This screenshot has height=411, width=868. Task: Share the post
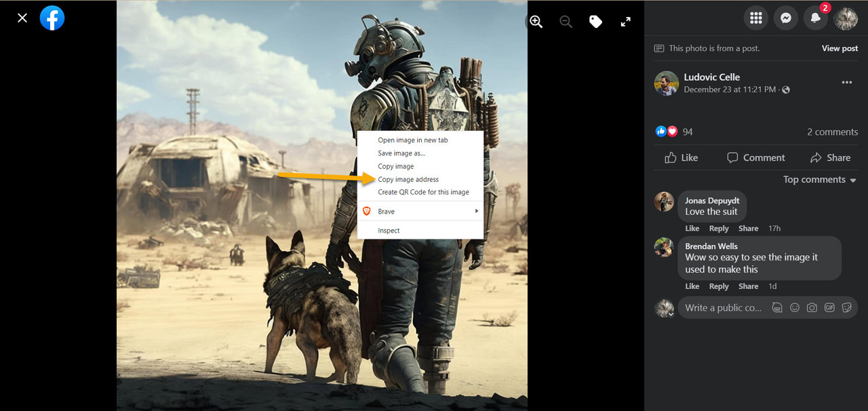(830, 157)
